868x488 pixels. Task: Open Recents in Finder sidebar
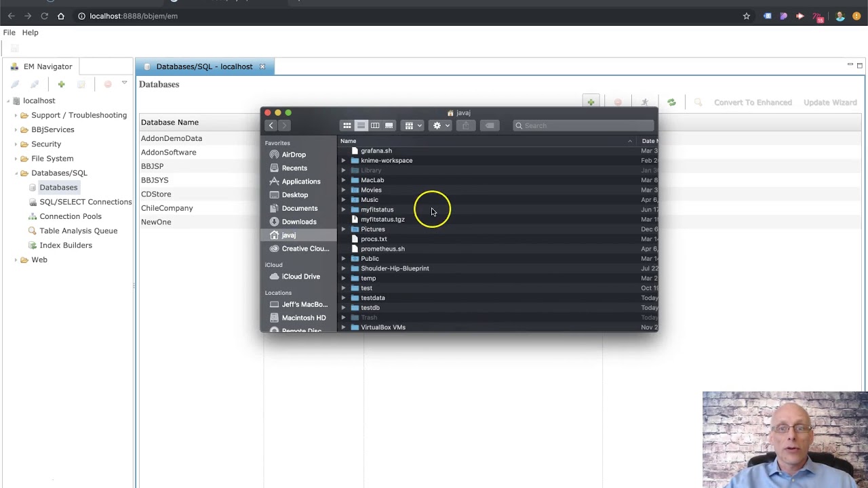click(x=294, y=168)
